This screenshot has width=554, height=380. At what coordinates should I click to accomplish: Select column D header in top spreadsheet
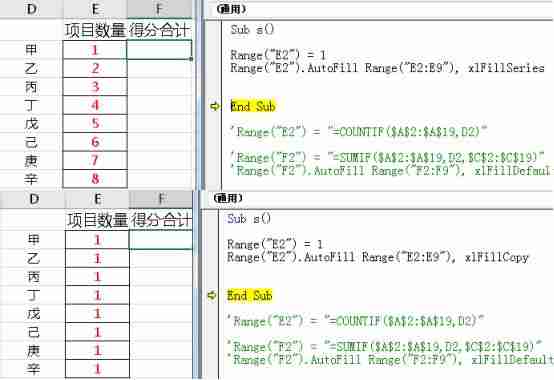31,9
